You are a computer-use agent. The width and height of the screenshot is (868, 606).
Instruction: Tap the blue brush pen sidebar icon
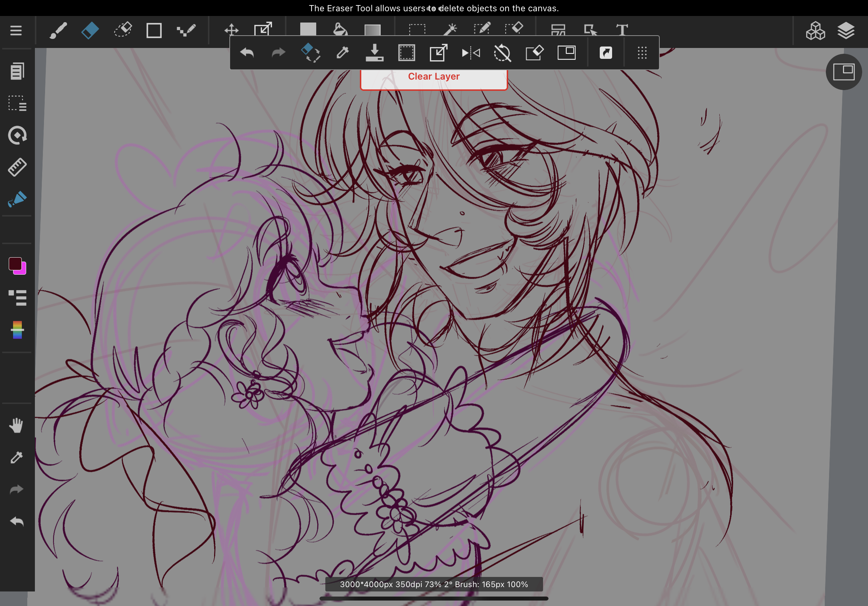(x=17, y=199)
